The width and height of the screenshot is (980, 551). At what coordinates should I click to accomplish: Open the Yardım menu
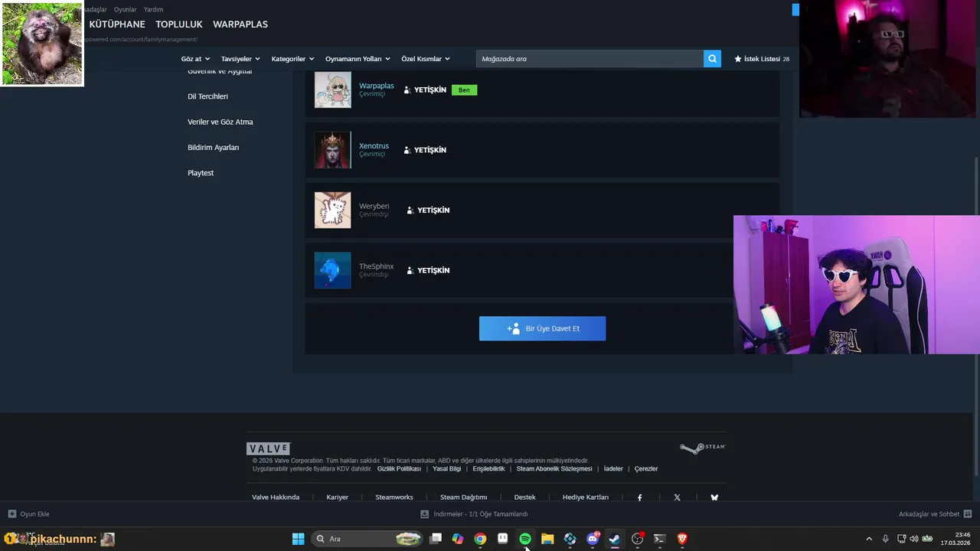[x=153, y=9]
